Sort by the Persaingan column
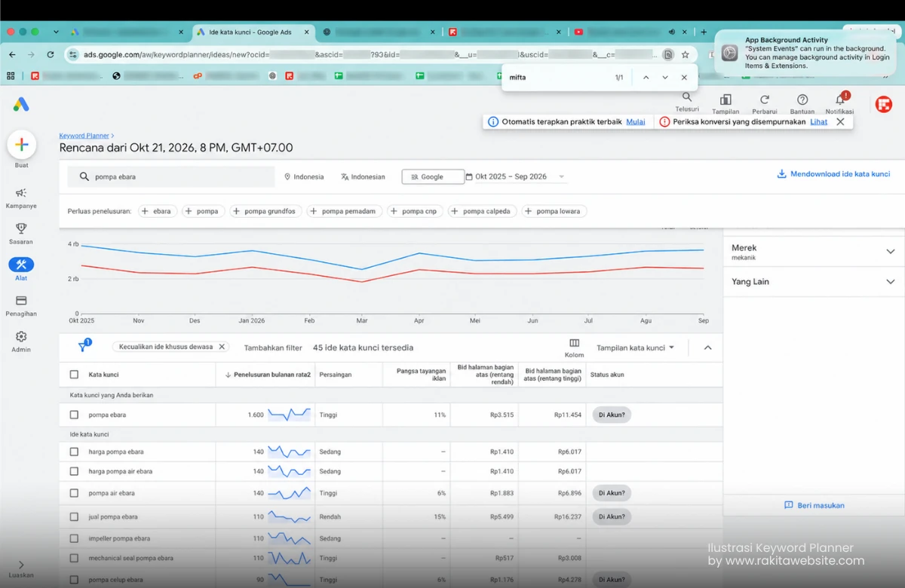905x588 pixels. coord(336,375)
